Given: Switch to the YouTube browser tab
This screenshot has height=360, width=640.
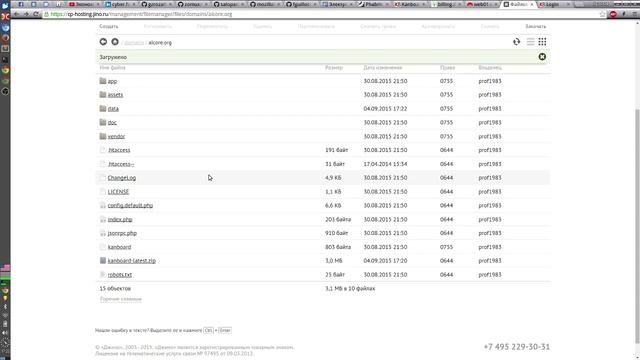Looking at the screenshot, I should click(x=85, y=4).
